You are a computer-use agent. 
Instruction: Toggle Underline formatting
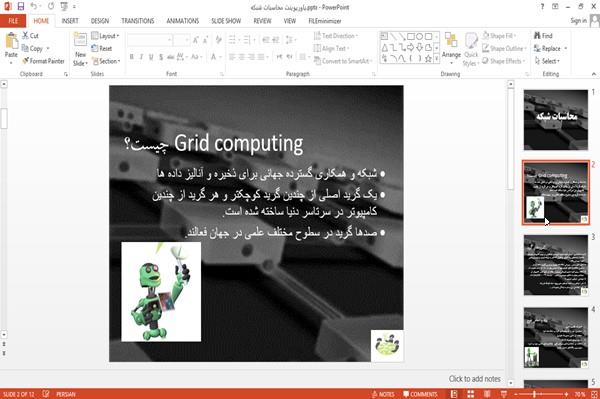151,57
